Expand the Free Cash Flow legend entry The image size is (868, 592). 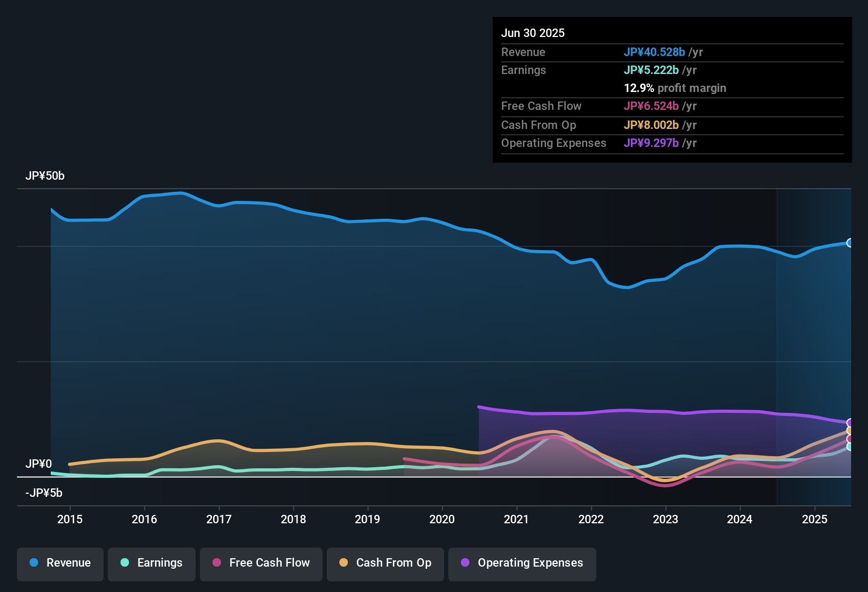(x=261, y=563)
